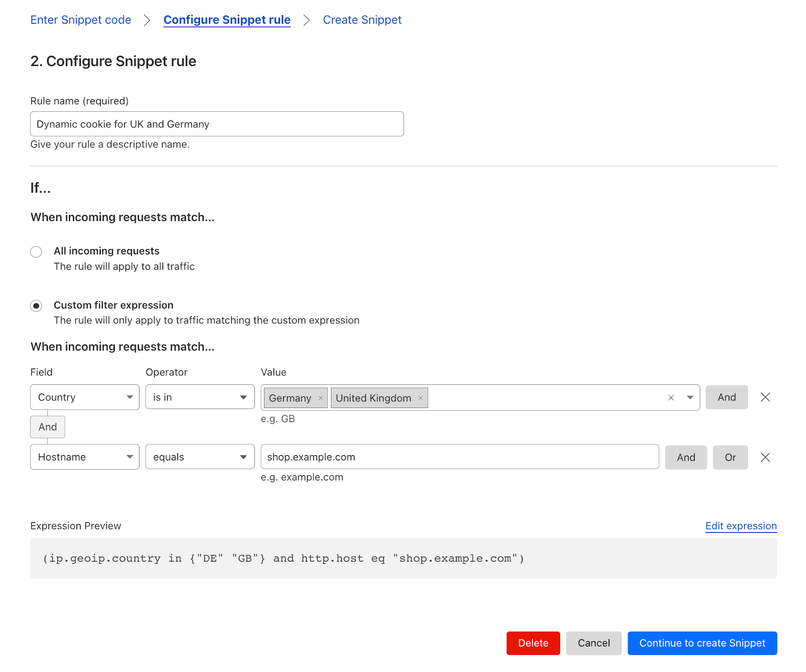Remove the Germany tag from Value
Viewport: 806px width, 672px height.
tap(320, 398)
